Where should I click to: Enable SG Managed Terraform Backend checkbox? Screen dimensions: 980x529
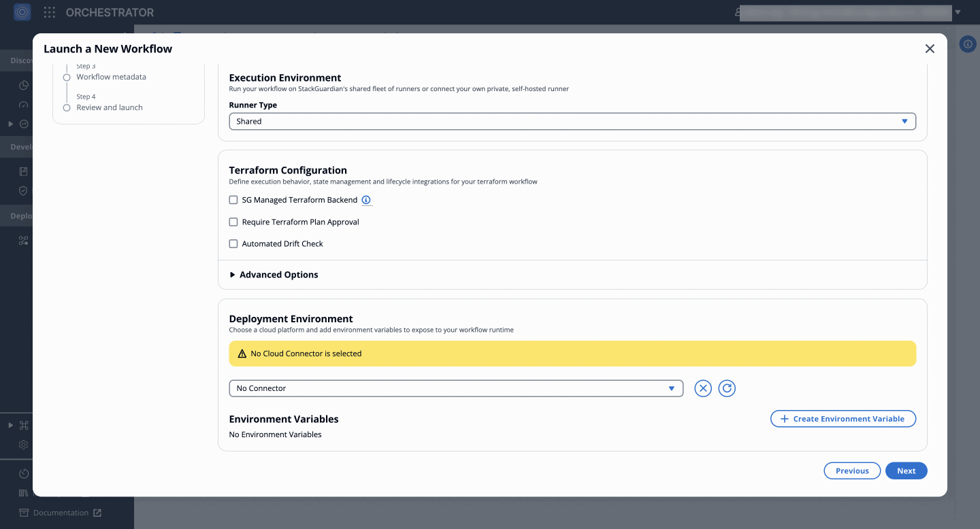click(x=233, y=200)
